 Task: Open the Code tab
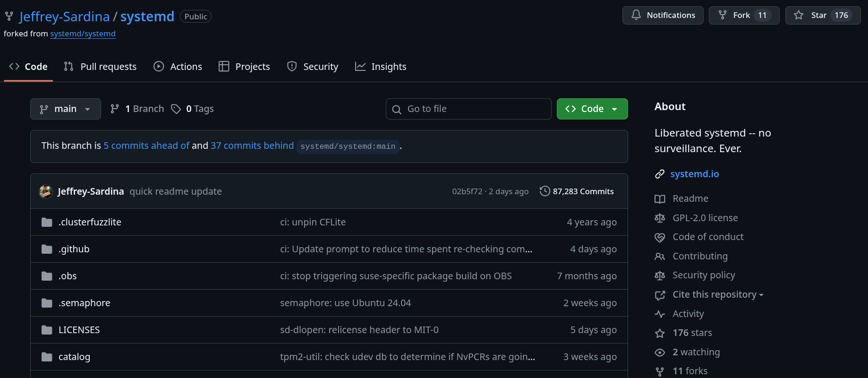[28, 67]
